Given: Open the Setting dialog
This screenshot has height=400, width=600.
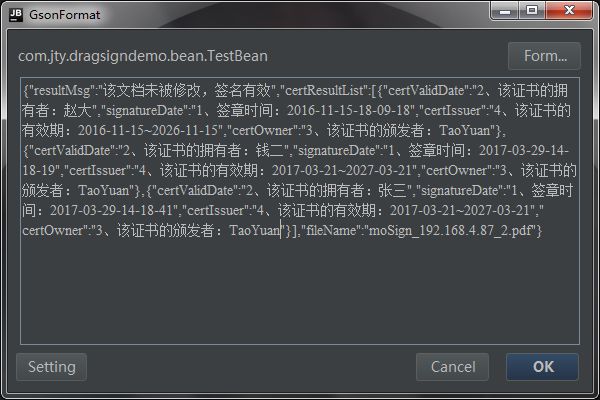Looking at the screenshot, I should (52, 367).
